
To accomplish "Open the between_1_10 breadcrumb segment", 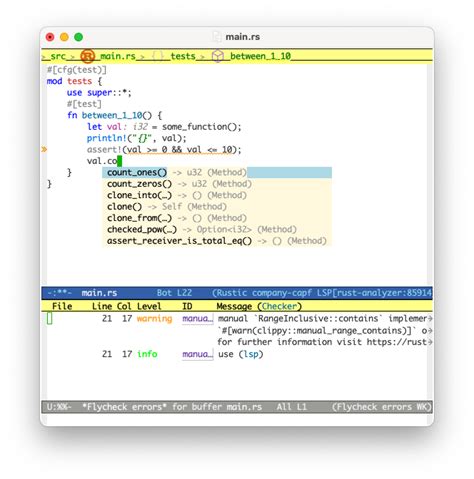I will click(260, 56).
